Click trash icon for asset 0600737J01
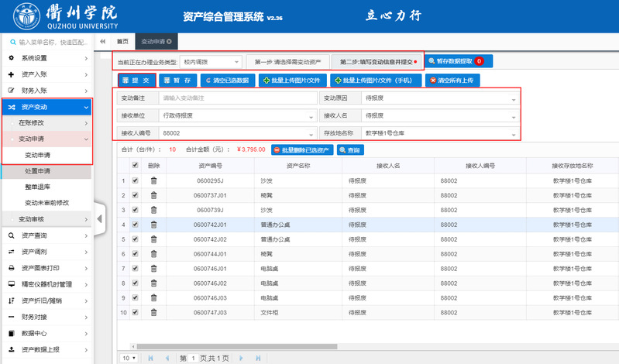This screenshot has width=619, height=364. [x=153, y=195]
